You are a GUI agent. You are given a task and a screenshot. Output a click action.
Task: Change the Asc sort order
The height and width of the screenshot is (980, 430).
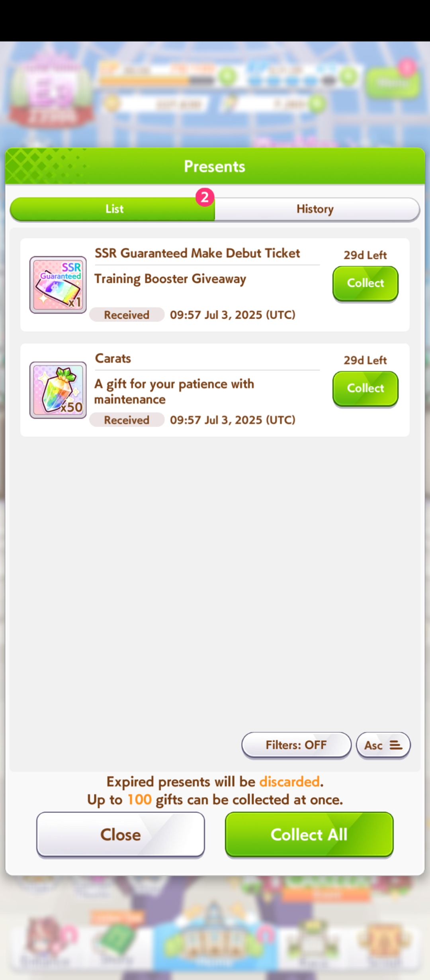[x=383, y=745]
